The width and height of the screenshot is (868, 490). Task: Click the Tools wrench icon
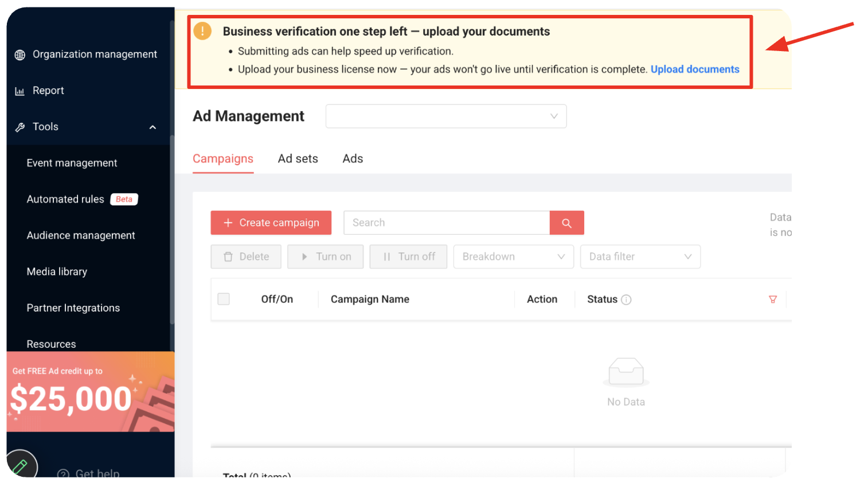20,127
